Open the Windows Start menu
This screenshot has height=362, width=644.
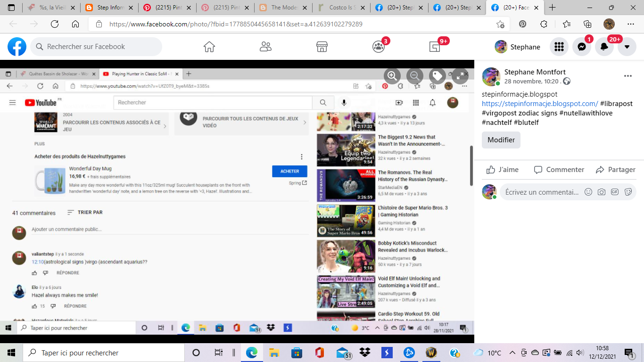11,353
